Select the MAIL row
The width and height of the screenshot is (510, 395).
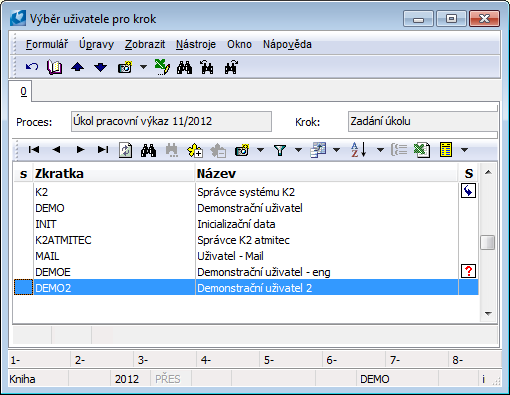pos(246,256)
